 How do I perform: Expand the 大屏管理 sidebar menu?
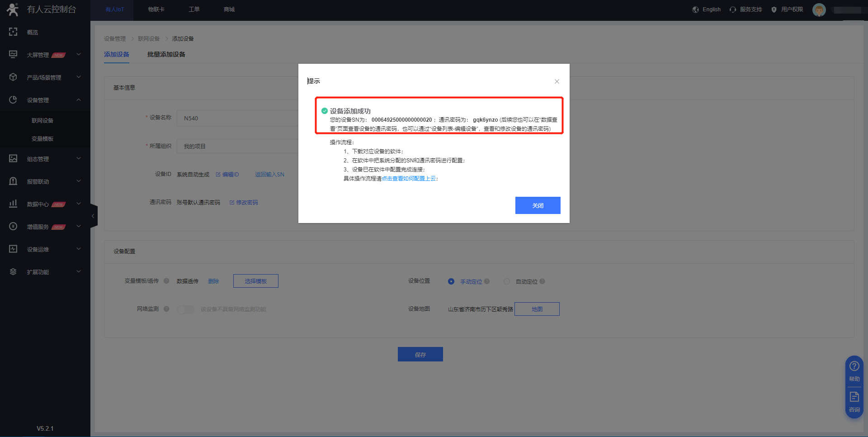click(x=44, y=55)
